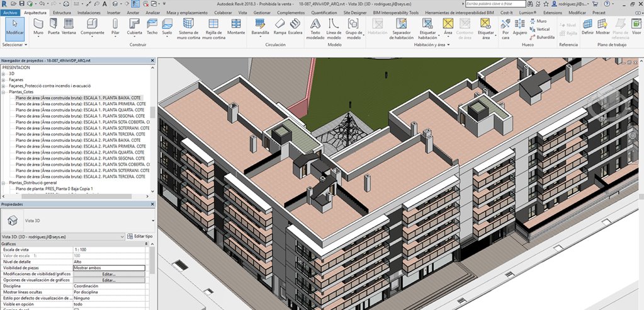Select the Escalera stair tool
644x310 pixels.
[x=295, y=27]
